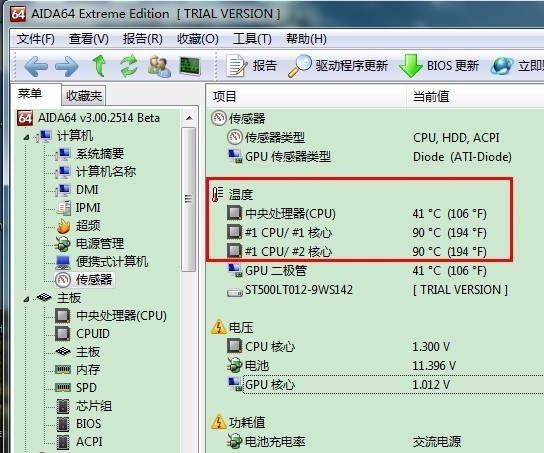Click the Diode (ATI-Diode) value
This screenshot has height=453, width=544.
[x=462, y=157]
